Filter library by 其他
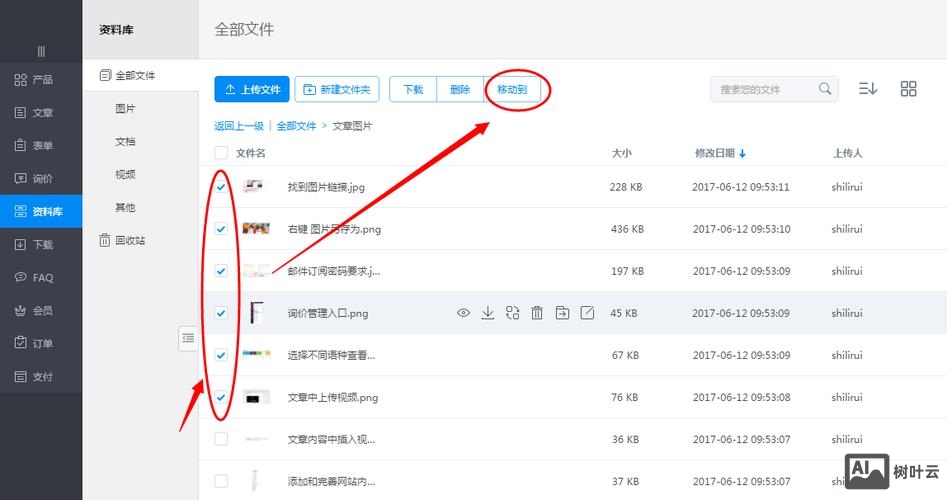Image resolution: width=947 pixels, height=500 pixels. pos(125,207)
